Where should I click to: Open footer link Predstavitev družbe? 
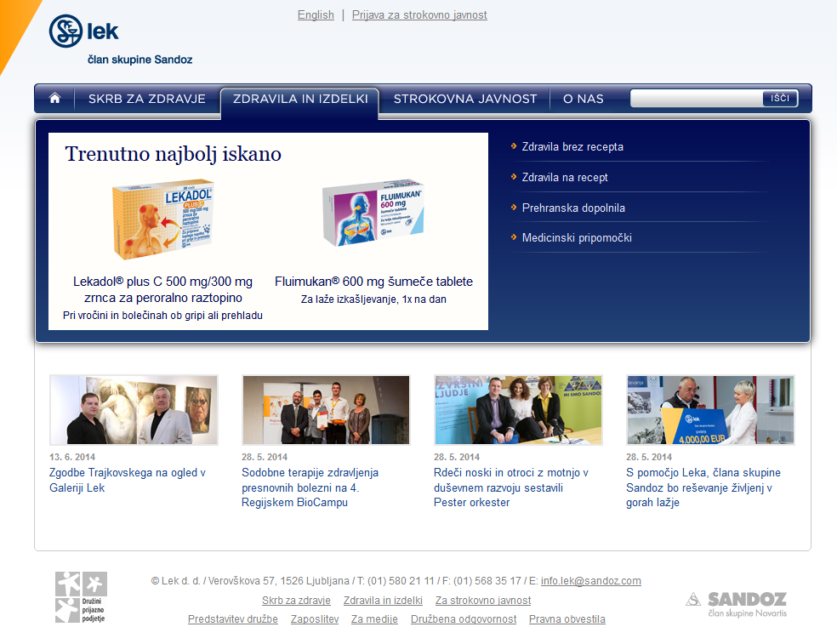pos(233,619)
